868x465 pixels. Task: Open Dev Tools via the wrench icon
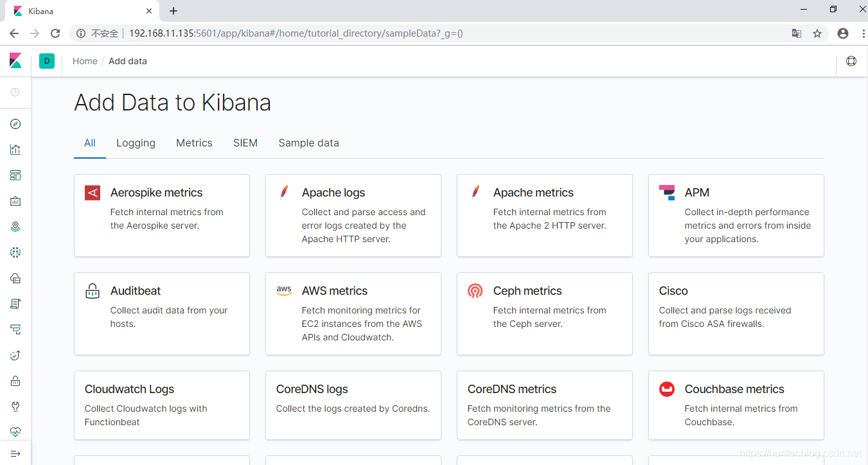click(15, 407)
